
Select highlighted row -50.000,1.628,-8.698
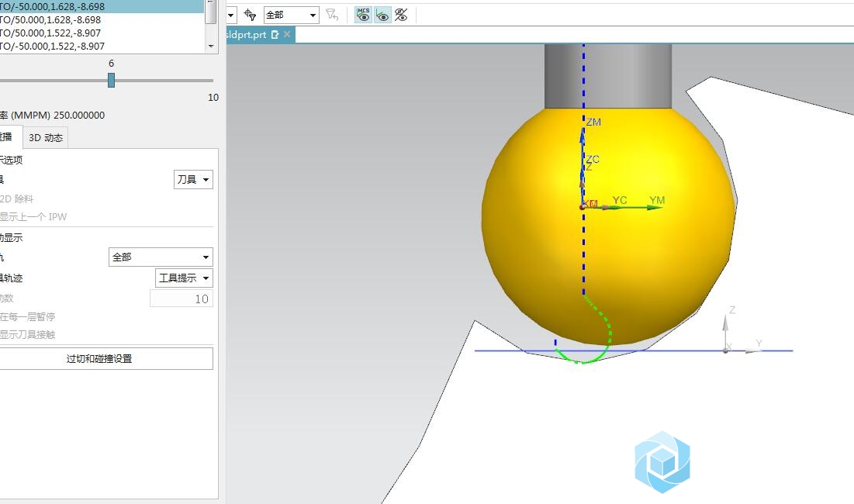tap(102, 6)
